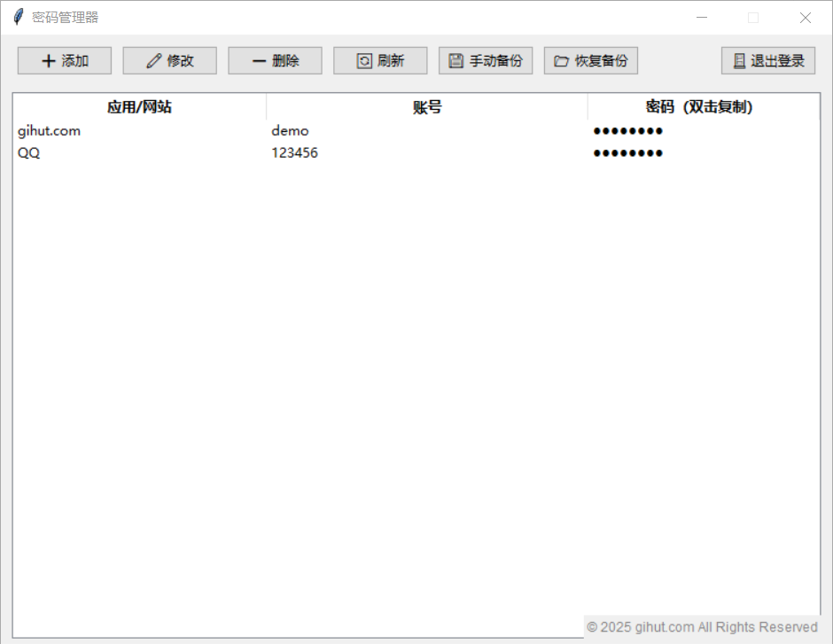
Task: Sort by the 应用/网站 column header
Action: tap(139, 107)
